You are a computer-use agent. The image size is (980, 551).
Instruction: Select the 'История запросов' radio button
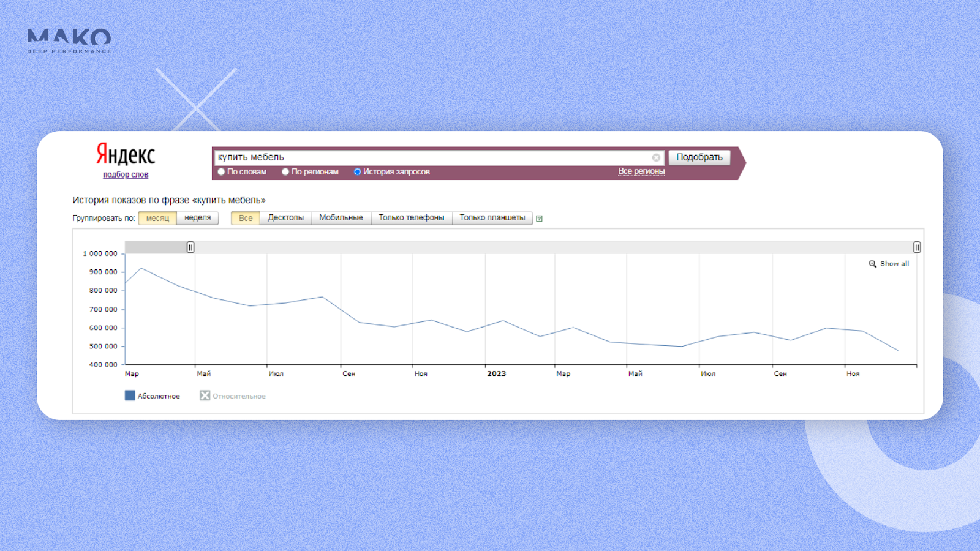[357, 172]
